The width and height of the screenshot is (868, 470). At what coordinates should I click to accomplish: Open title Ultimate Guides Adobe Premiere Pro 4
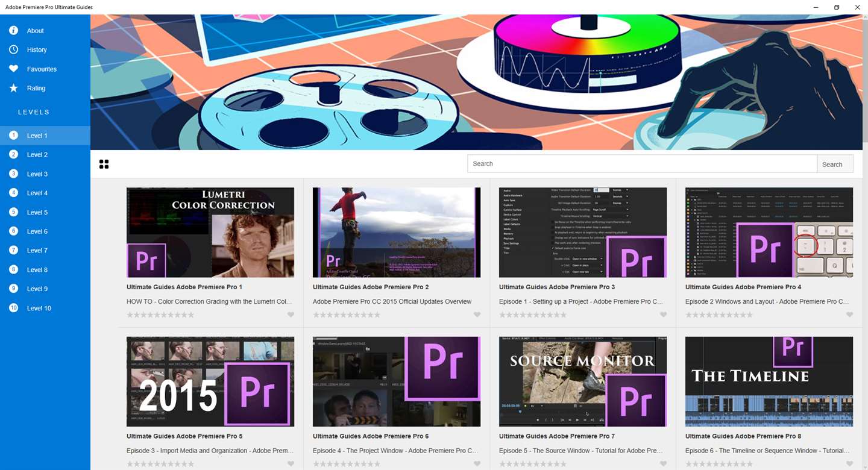pyautogui.click(x=743, y=287)
